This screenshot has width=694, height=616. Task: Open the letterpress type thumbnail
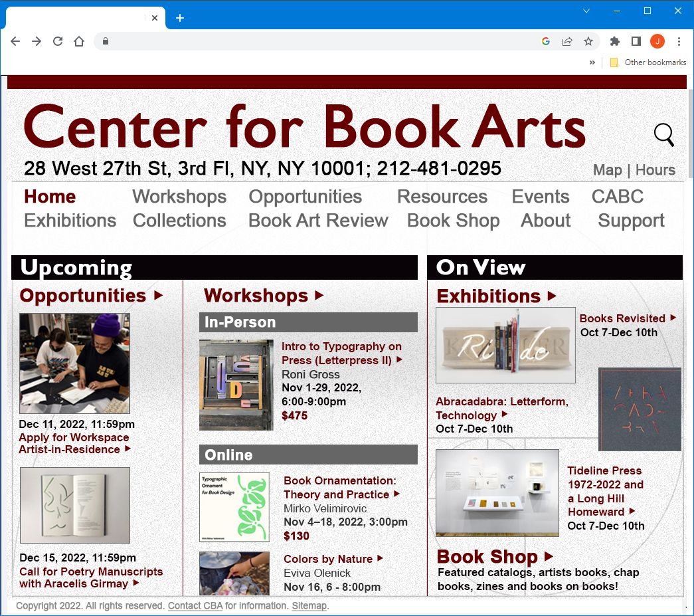click(x=236, y=385)
